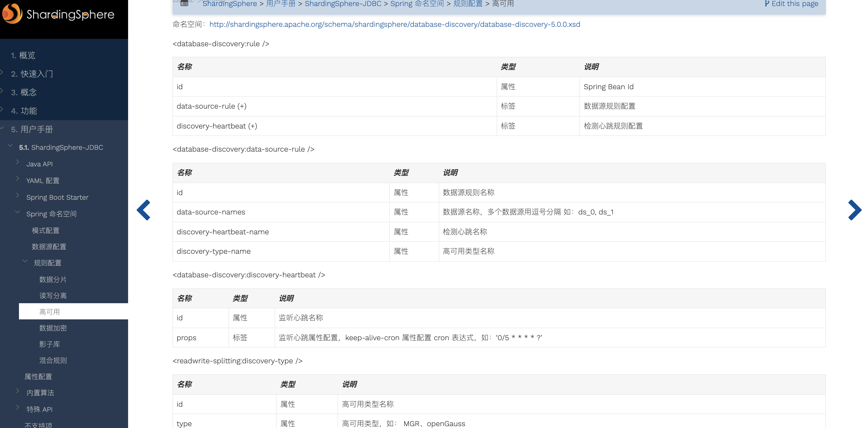Collapse the 规则配置 chevron
The image size is (868, 428).
[x=25, y=261]
